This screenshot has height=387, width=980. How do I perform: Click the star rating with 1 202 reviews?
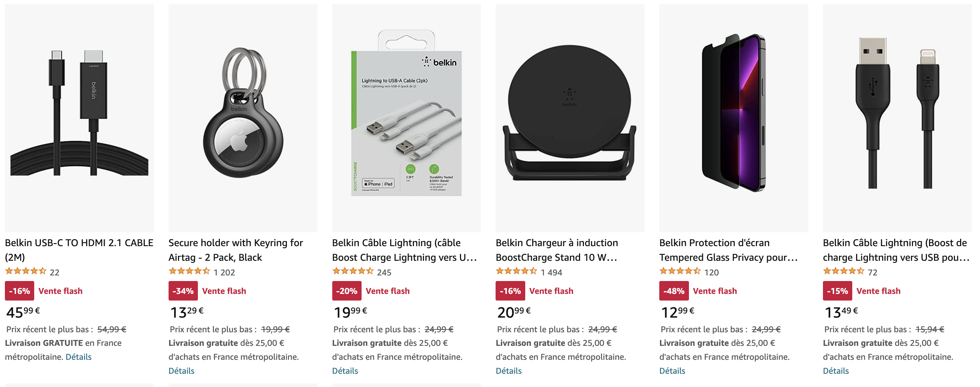[189, 272]
